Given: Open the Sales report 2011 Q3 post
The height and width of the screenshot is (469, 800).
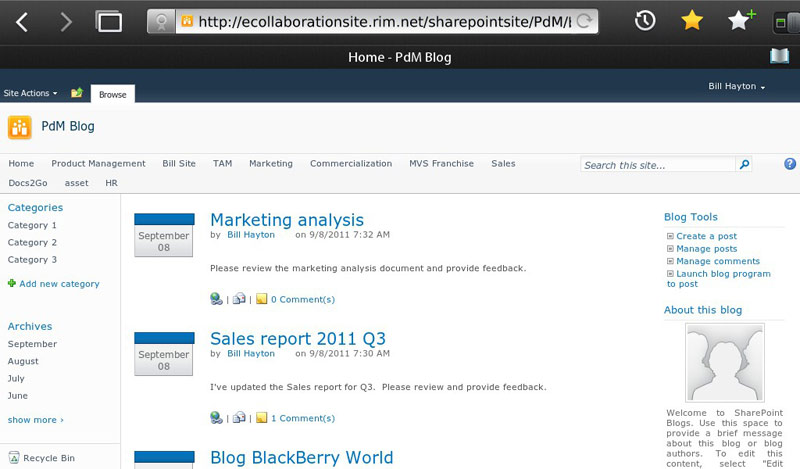Looking at the screenshot, I should [x=298, y=338].
